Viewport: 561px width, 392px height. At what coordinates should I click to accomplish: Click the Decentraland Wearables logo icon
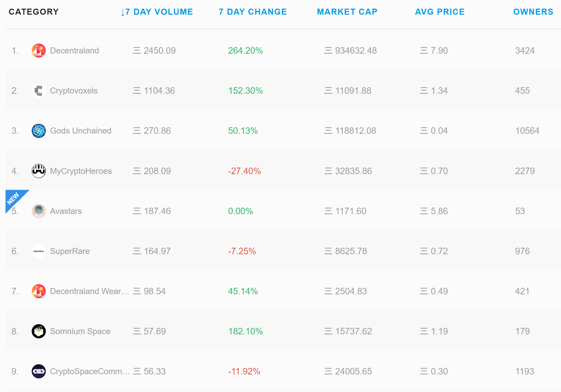38,291
